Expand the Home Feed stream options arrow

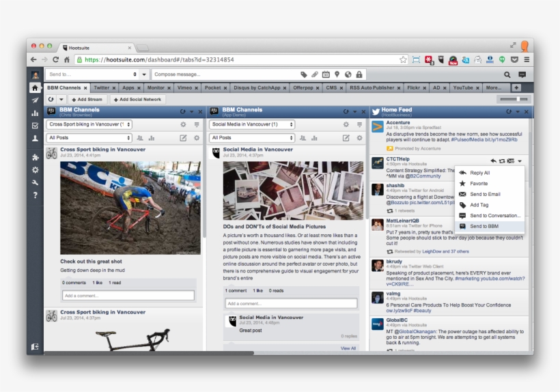point(518,112)
